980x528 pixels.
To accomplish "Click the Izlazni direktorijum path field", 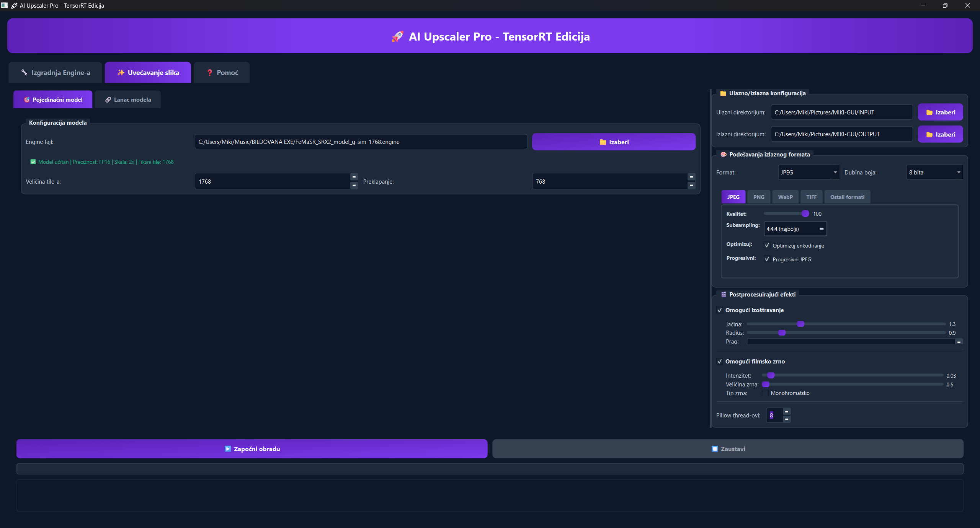I will click(x=841, y=134).
